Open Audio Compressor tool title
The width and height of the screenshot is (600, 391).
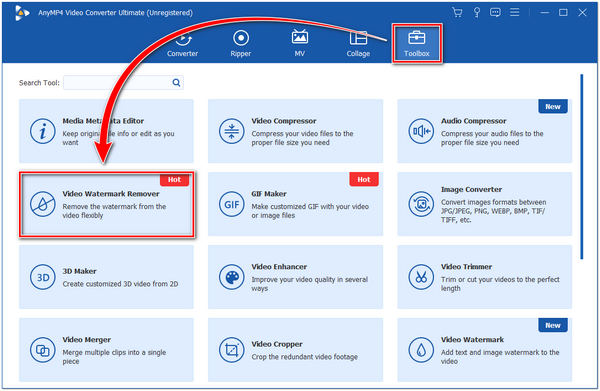tap(473, 121)
